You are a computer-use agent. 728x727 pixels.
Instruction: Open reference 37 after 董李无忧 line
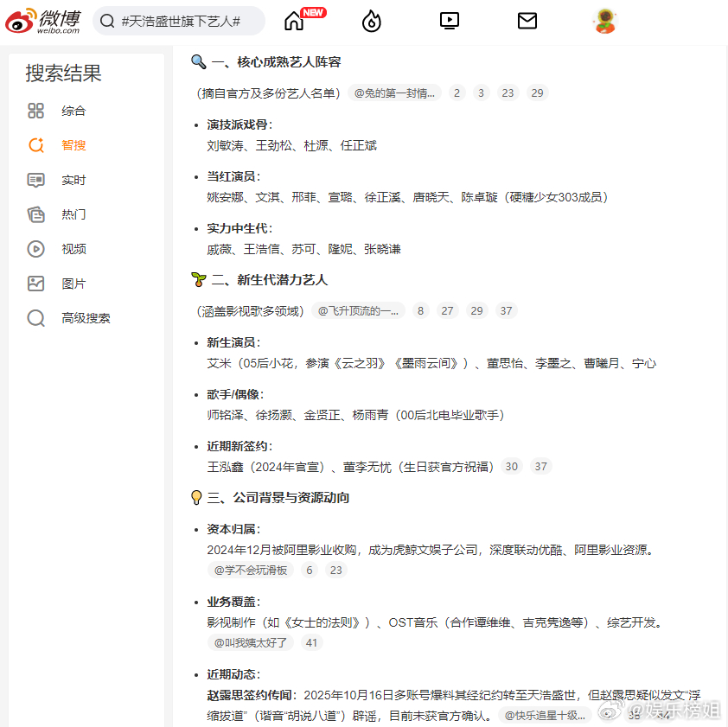click(x=541, y=466)
